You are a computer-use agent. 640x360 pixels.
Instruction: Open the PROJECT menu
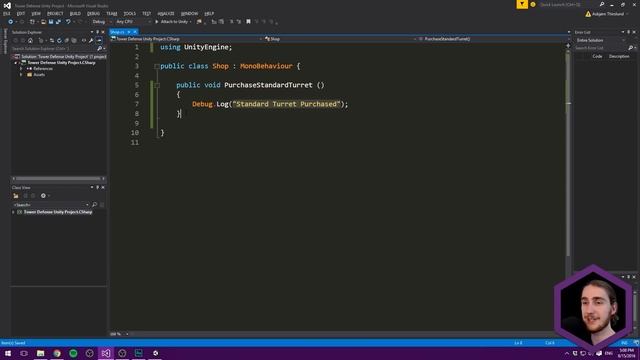point(55,13)
